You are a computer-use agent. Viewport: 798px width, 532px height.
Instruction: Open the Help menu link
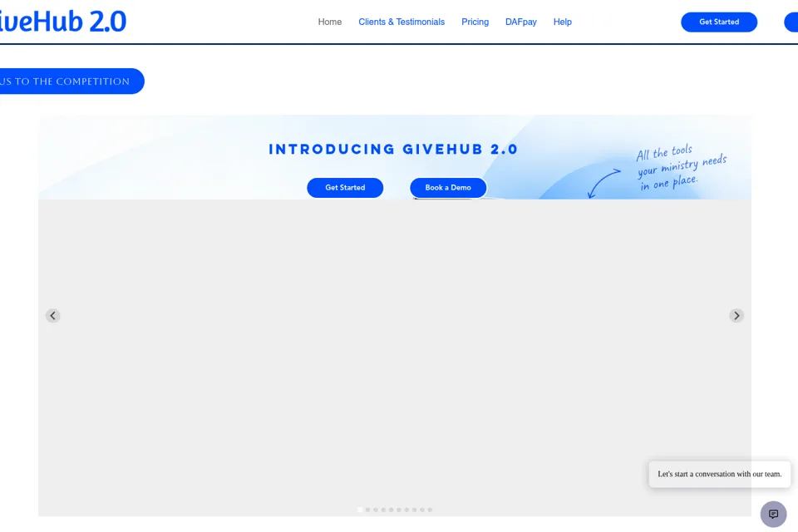563,22
